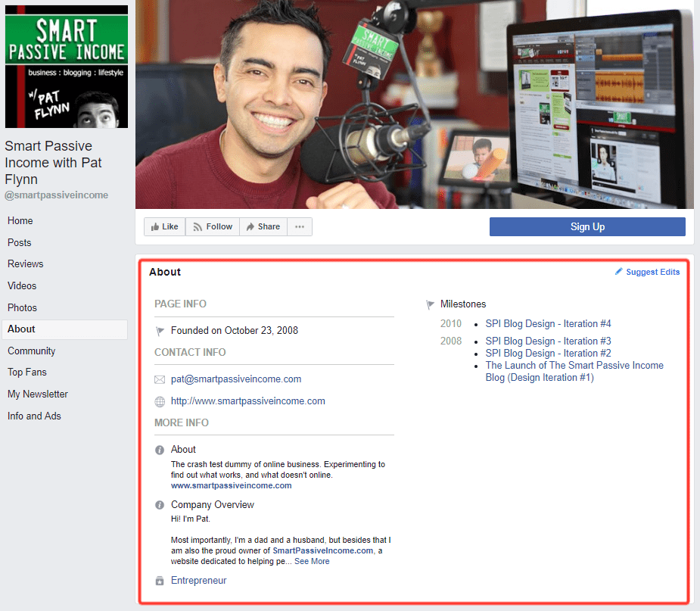Click the blue Sign Up button
The height and width of the screenshot is (611, 700).
pyautogui.click(x=587, y=227)
